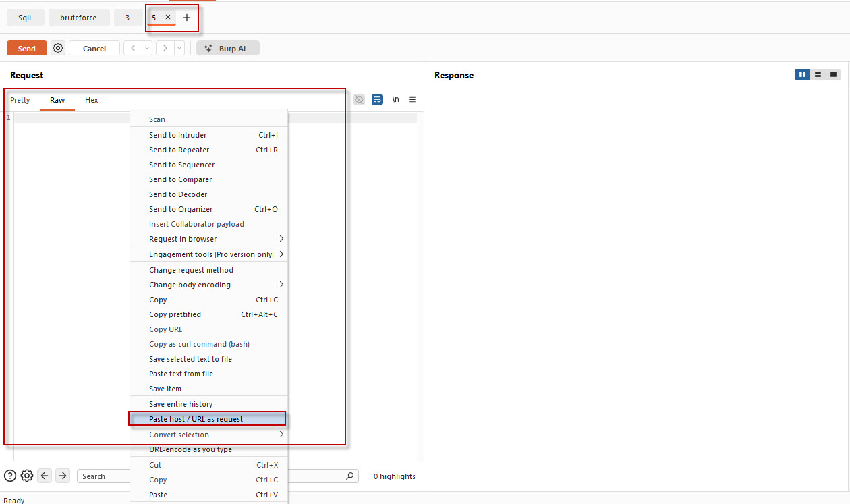Click the 0 highlights label
Screen dimensions: 850x504
coord(395,476)
